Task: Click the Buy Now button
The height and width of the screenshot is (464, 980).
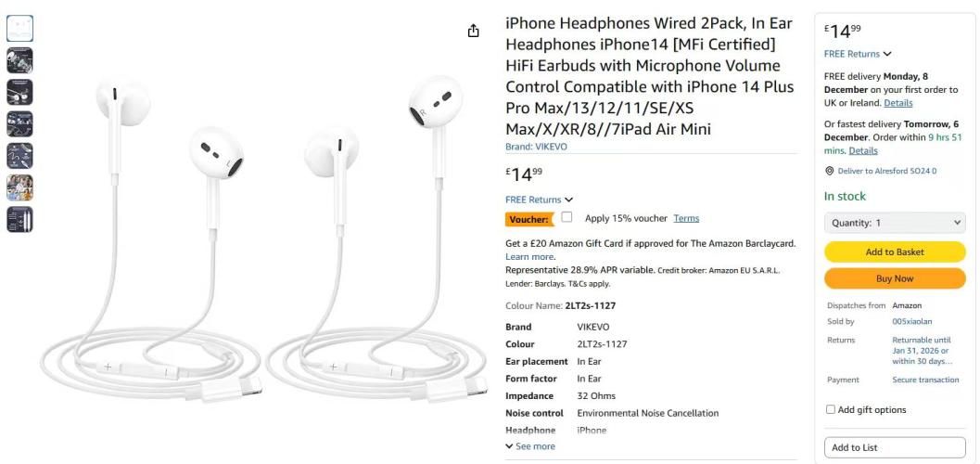Action: 895,279
